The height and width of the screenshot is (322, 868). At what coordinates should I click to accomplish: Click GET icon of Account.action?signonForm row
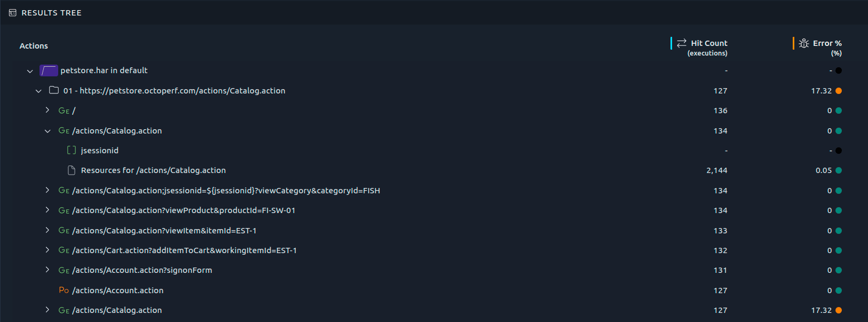64,270
